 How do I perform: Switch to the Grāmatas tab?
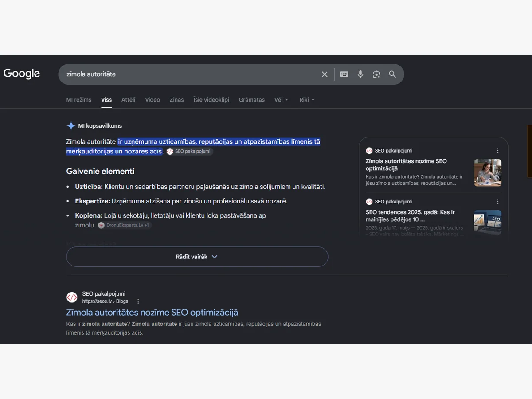tap(252, 100)
